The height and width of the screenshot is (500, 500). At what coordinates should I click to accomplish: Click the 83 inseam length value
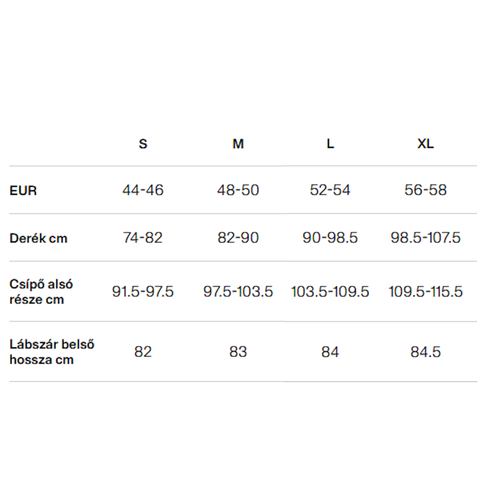pos(238,352)
